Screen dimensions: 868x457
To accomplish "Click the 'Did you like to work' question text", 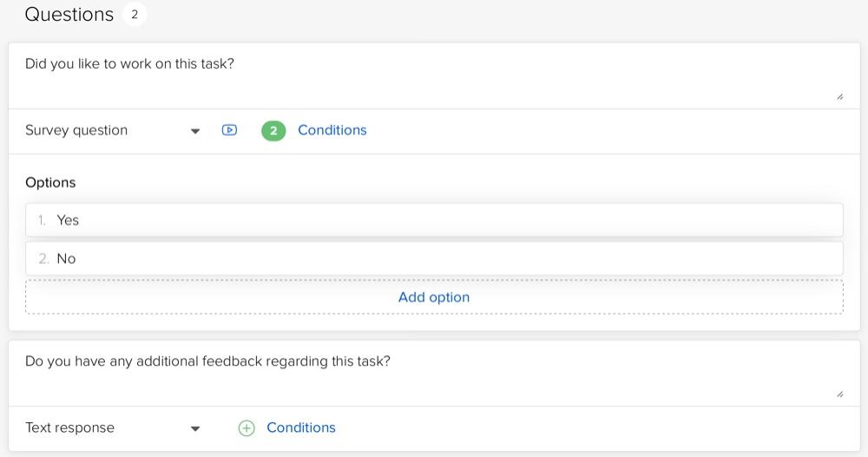I will [129, 63].
